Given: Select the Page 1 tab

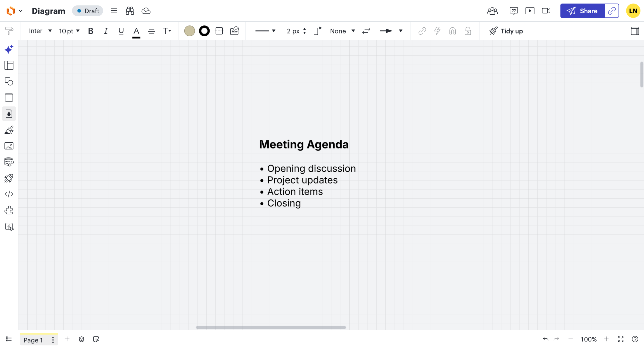Looking at the screenshot, I should (33, 340).
